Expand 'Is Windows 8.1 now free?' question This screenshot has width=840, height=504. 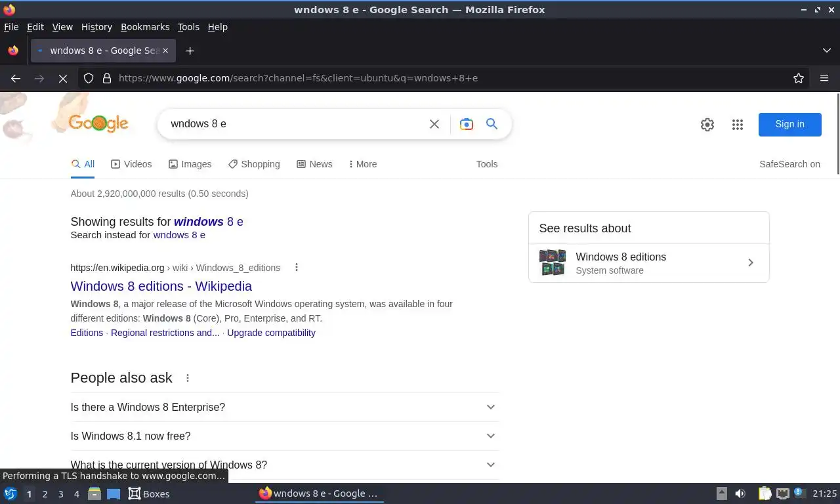pos(285,436)
